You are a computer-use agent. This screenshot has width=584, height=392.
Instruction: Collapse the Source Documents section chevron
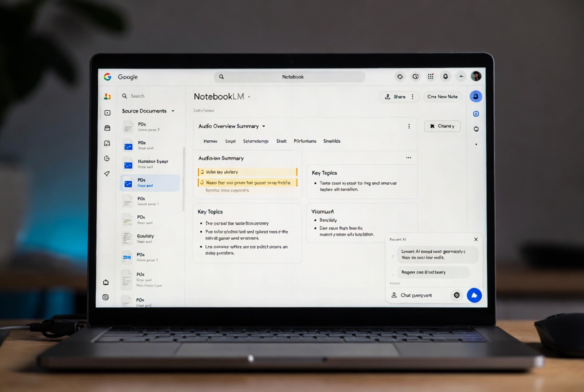[x=173, y=111]
